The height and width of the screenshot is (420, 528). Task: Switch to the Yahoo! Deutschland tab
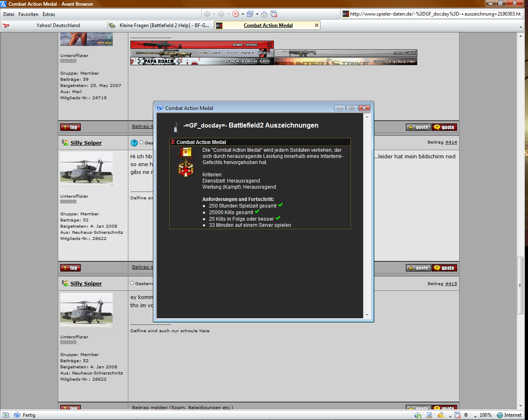point(54,25)
